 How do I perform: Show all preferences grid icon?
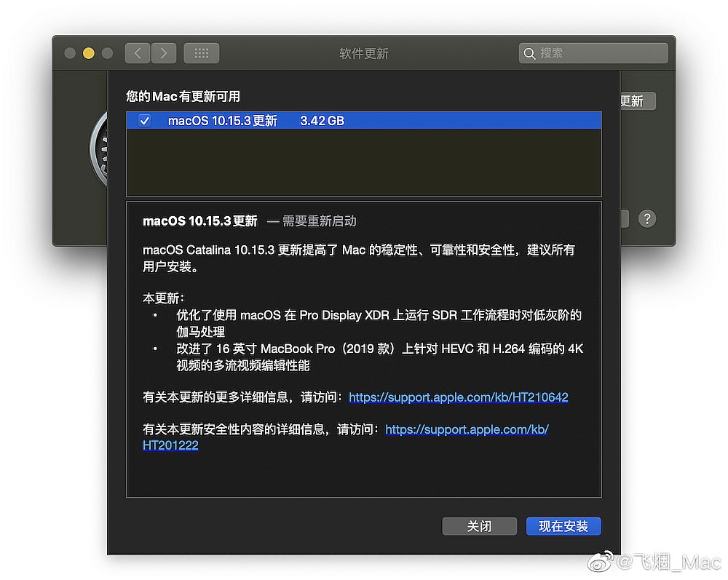tap(202, 53)
